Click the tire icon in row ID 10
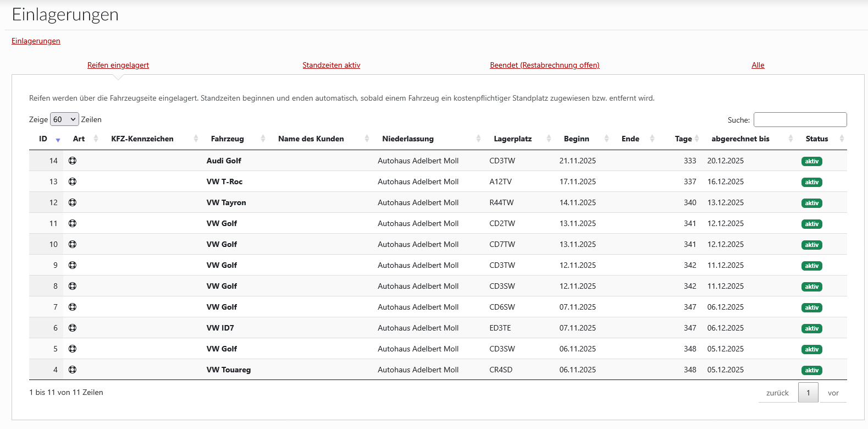 pos(73,244)
